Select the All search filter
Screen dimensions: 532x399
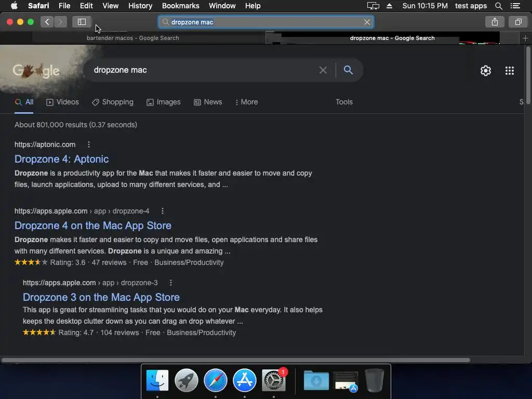pos(24,102)
